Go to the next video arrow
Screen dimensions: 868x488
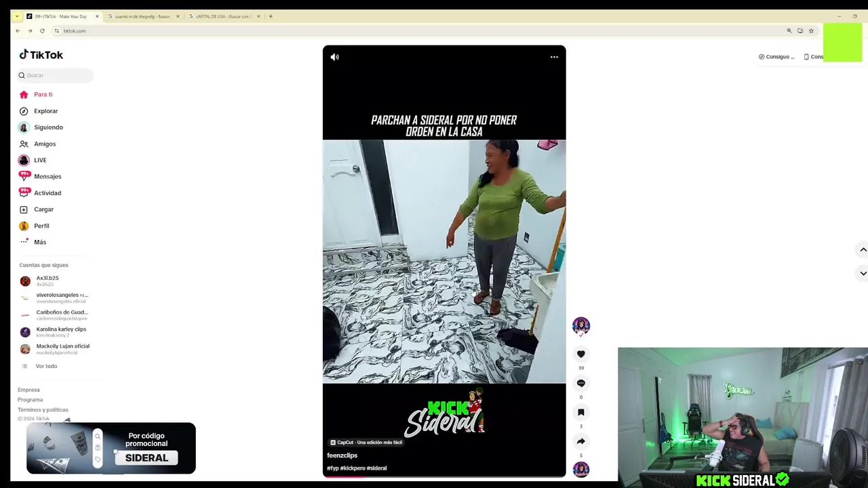(x=863, y=273)
